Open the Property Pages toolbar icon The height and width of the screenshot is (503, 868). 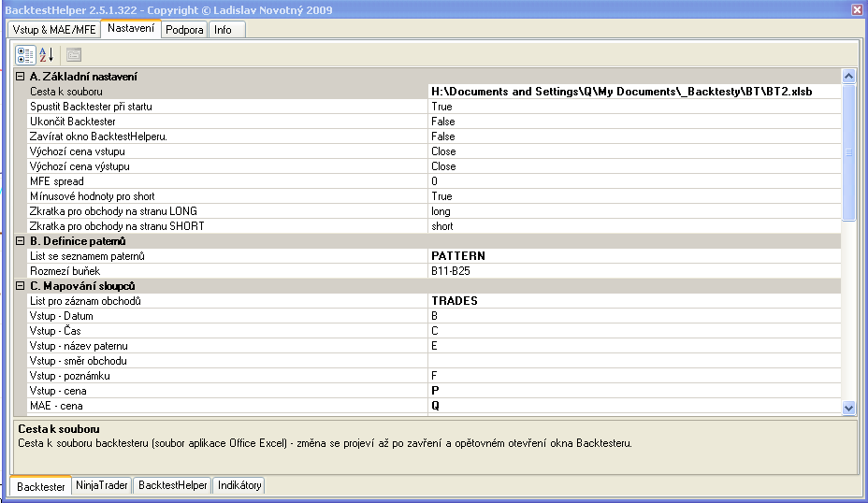74,55
